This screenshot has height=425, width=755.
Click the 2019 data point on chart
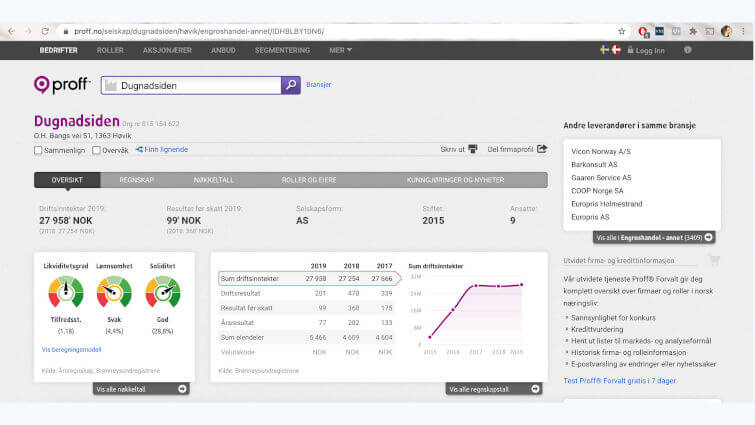point(521,284)
